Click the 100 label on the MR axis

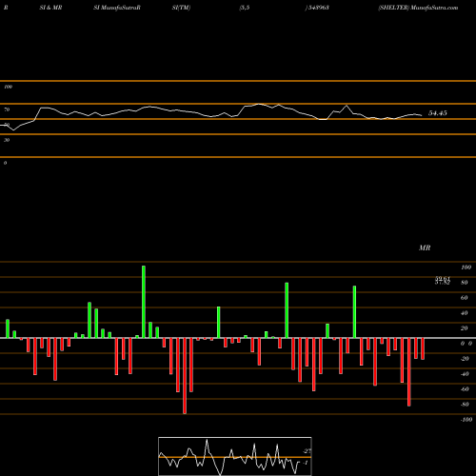click(466, 268)
